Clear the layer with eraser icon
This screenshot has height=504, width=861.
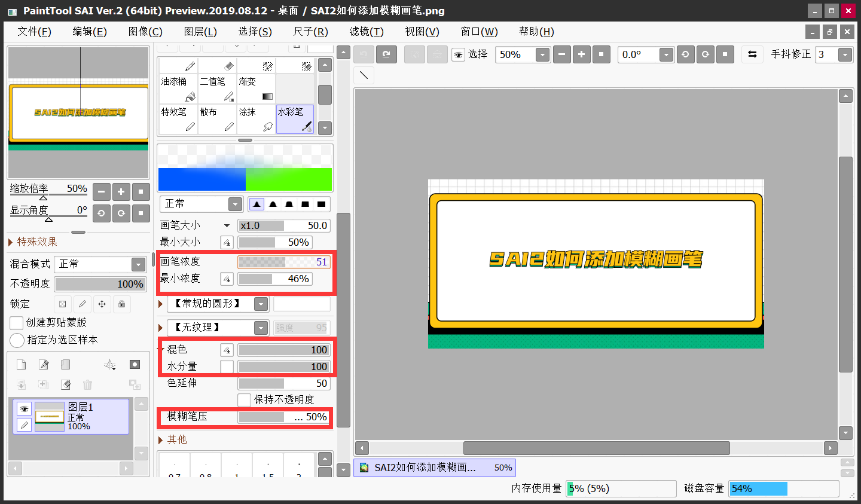(66, 384)
